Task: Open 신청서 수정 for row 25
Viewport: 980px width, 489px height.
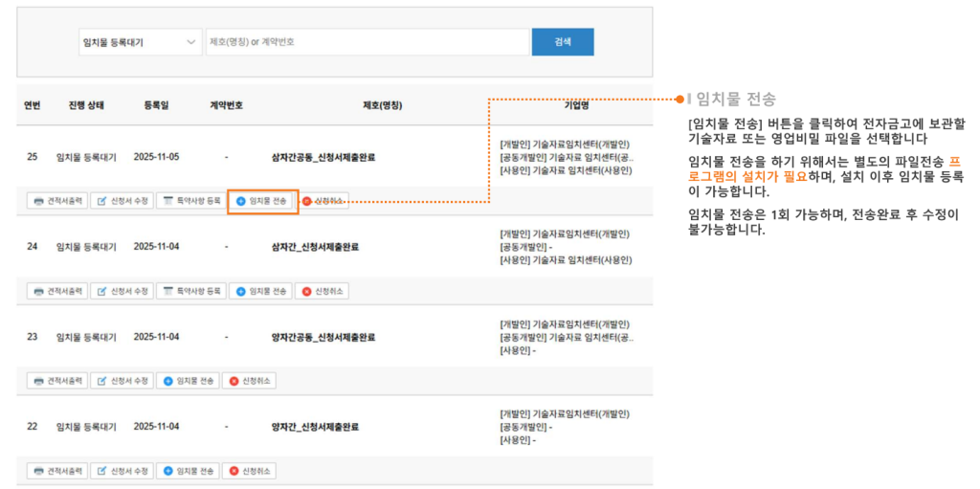Action: click(x=122, y=201)
